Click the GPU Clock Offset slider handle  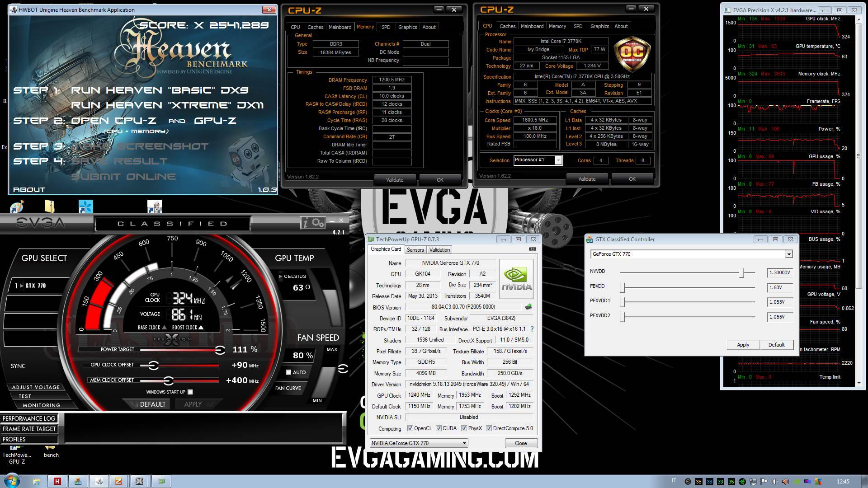point(153,365)
